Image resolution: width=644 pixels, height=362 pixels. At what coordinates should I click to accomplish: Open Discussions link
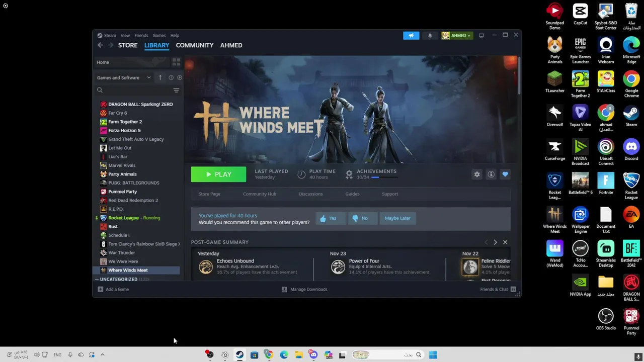[x=311, y=194]
